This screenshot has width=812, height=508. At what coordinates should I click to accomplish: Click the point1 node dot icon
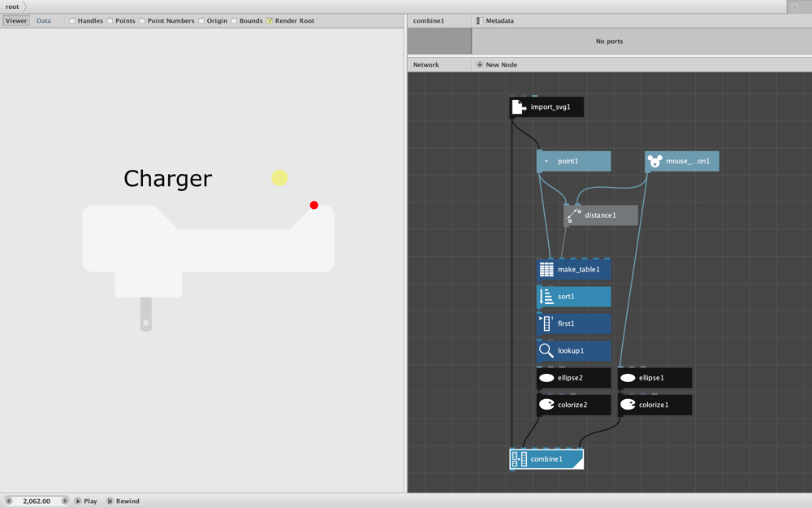tap(546, 161)
